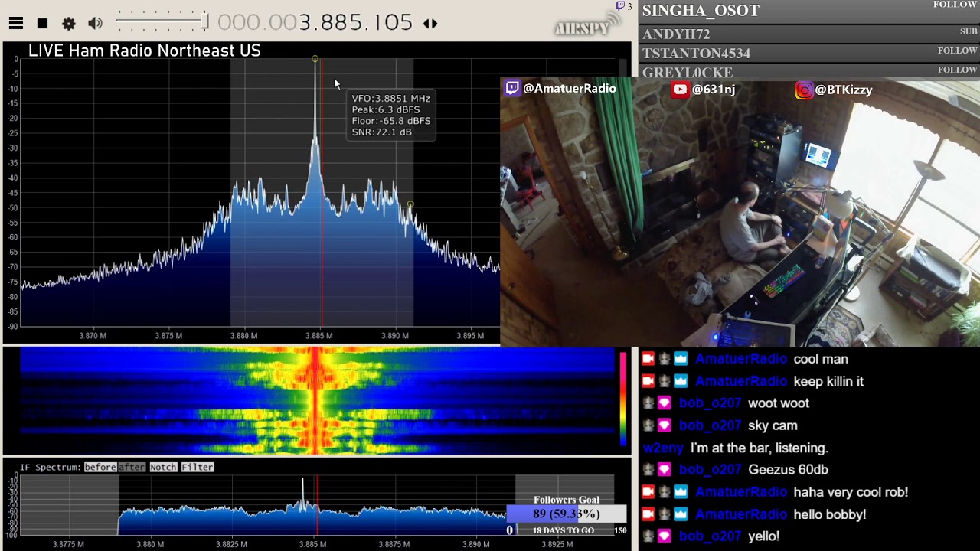Image resolution: width=980 pixels, height=551 pixels.
Task: Click the Followers Goal progress bar
Action: pos(567,514)
